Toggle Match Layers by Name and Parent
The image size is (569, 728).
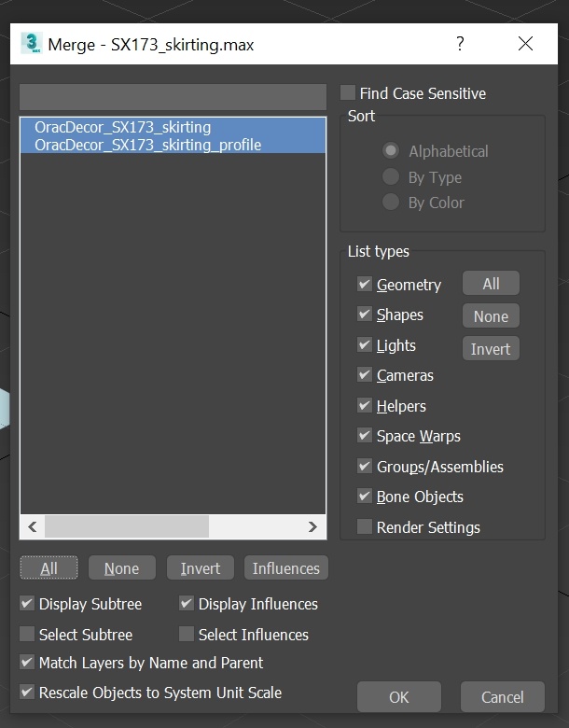pos(27,662)
